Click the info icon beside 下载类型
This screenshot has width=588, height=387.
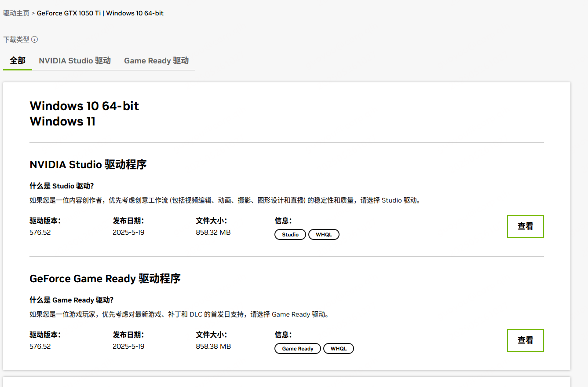(34, 40)
